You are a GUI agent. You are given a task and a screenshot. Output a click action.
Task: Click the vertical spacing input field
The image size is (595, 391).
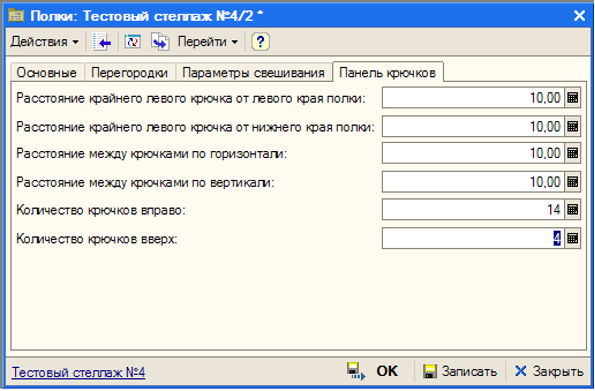click(x=473, y=182)
